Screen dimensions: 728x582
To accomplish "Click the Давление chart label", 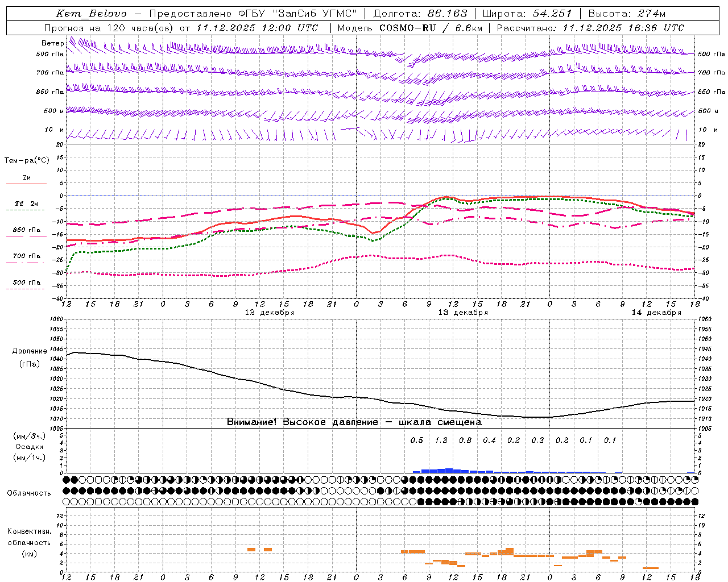I will (x=30, y=351).
